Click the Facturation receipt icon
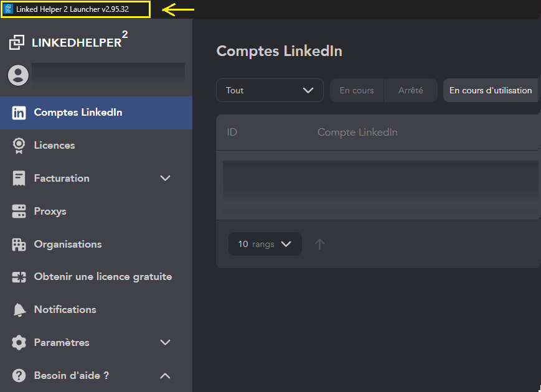This screenshot has height=392, width=541. click(19, 179)
